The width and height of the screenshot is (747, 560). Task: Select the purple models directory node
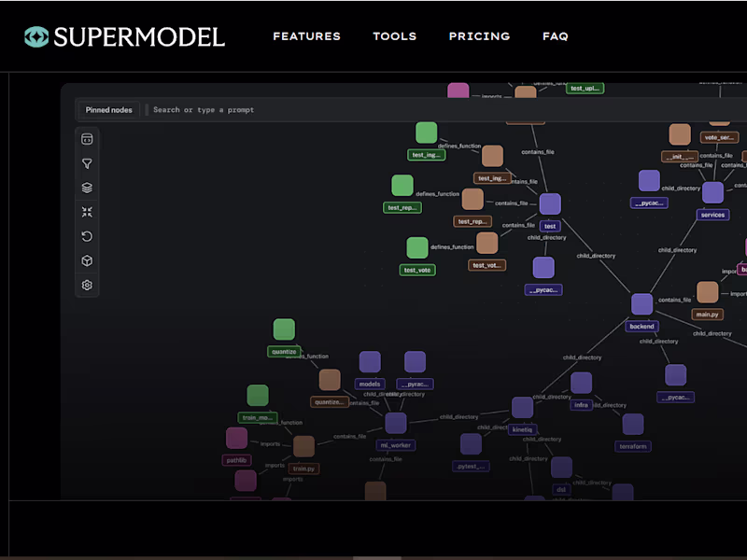coord(370,362)
